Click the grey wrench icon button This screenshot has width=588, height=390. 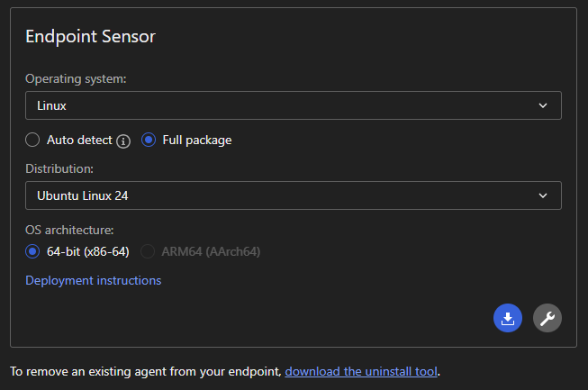[547, 318]
